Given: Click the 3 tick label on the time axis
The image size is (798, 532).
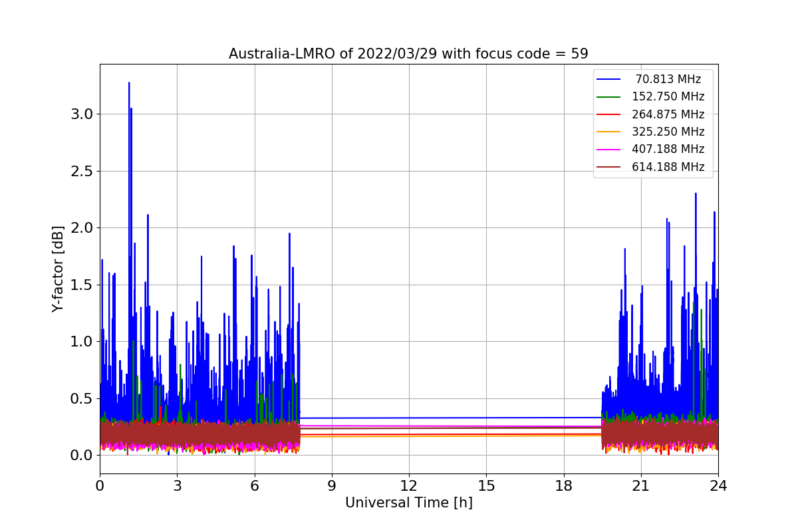Looking at the screenshot, I should 177,485.
